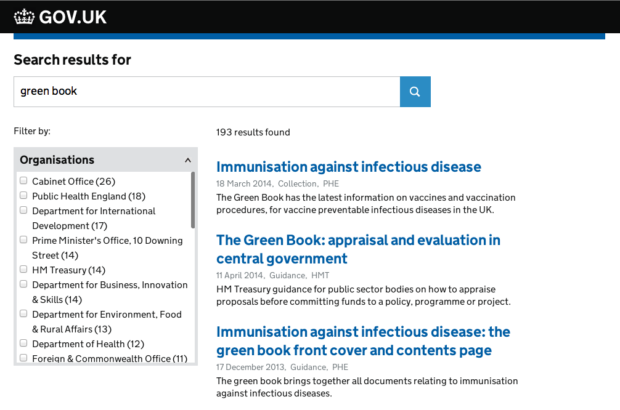
Task: Click the 18 March 2014 date
Action: click(x=244, y=184)
